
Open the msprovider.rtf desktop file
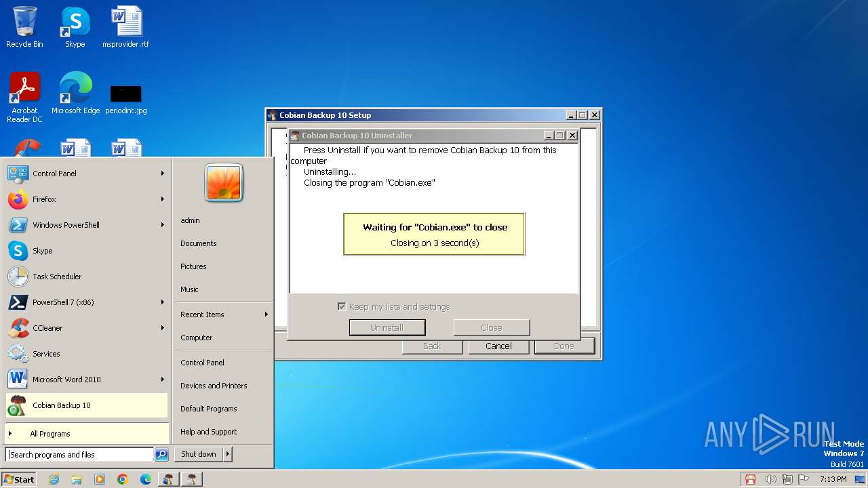pos(126,27)
